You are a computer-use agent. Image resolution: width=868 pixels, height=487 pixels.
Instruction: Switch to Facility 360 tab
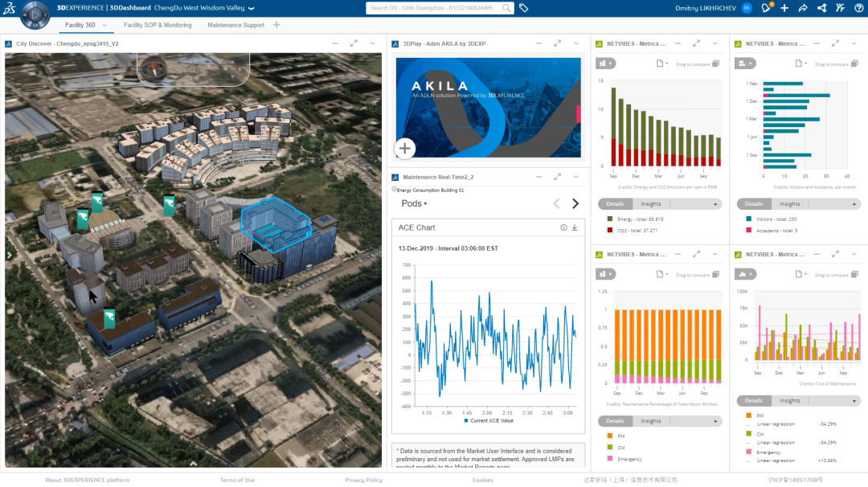coord(80,25)
